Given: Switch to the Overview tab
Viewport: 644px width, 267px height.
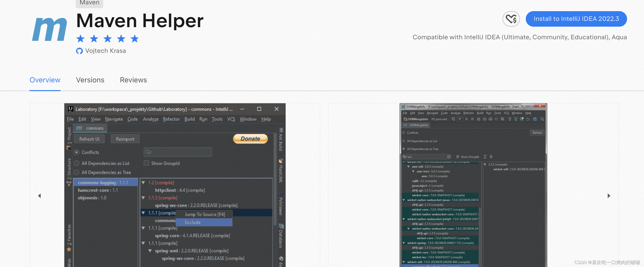Looking at the screenshot, I should 45,80.
